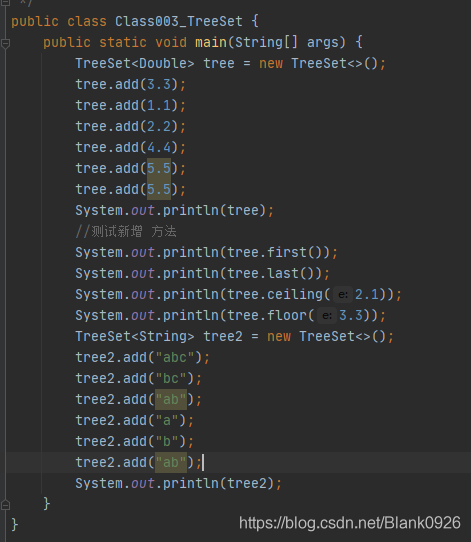Screen dimensions: 471x542
Task: Click the tree.last() println line
Action: (x=202, y=274)
